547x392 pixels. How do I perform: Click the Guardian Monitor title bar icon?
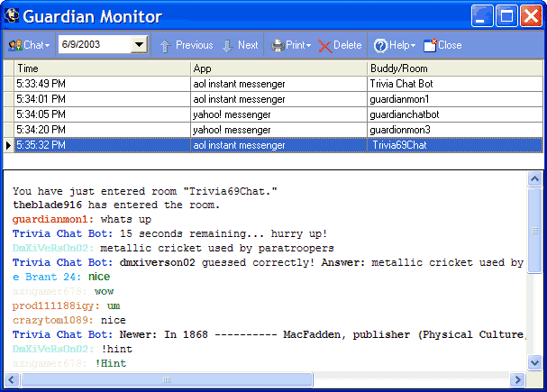pos(12,15)
